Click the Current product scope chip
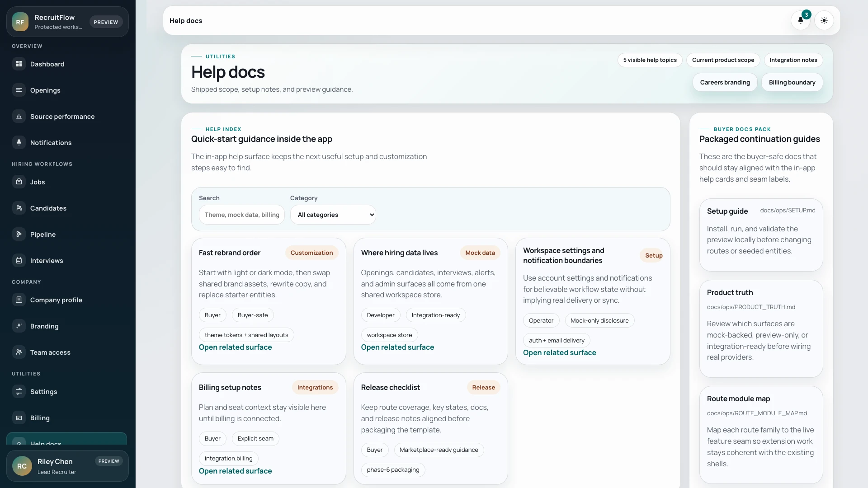 (x=723, y=60)
